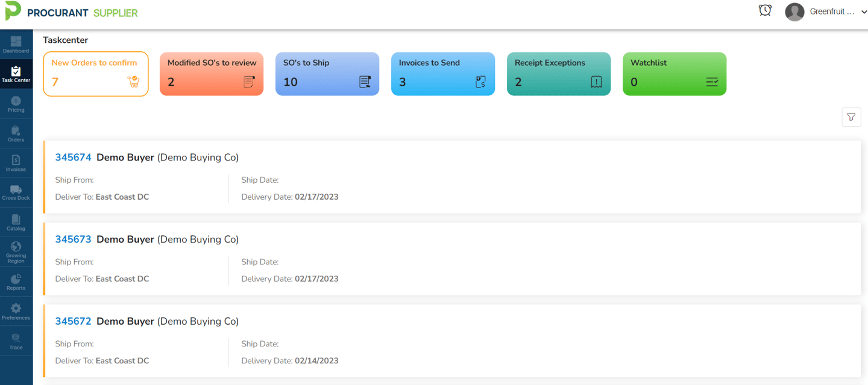Open the Cross Dock section
Screen dimensions: 868x385
16,192
